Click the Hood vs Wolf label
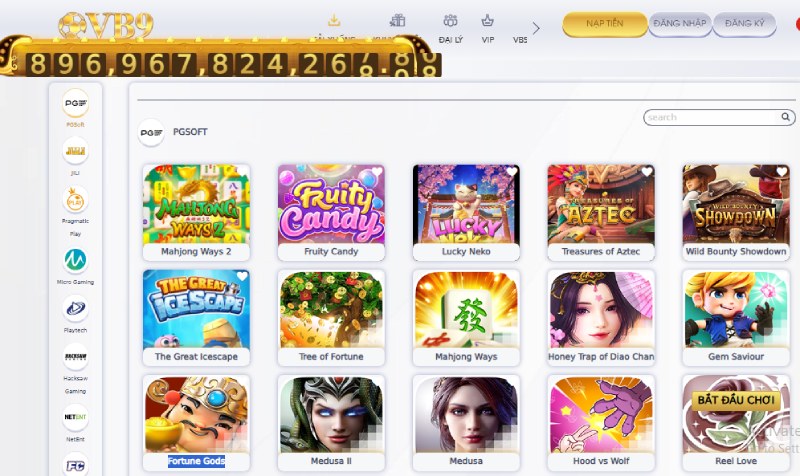 (601, 461)
